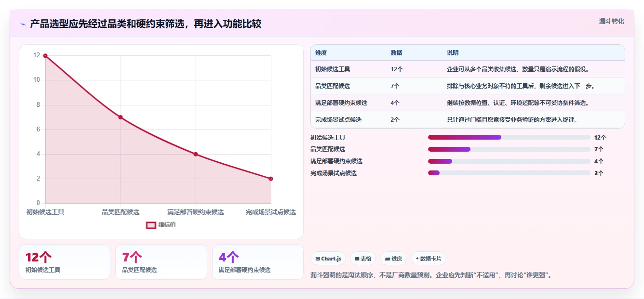Select the 数据卡片 chip

coord(429,259)
